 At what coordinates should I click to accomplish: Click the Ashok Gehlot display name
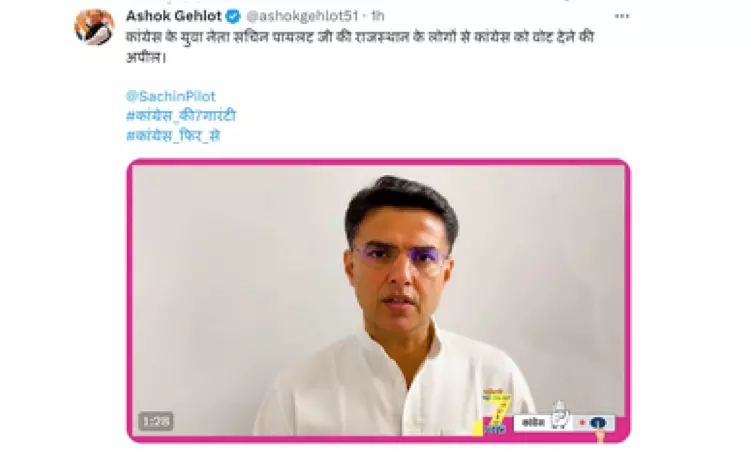(x=174, y=16)
